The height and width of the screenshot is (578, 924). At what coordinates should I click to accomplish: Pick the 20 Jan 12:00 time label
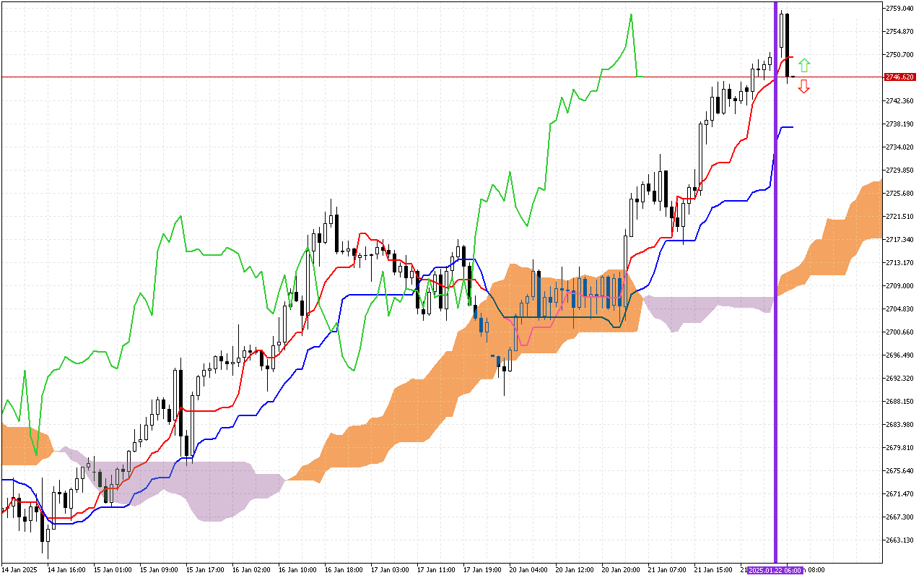point(575,570)
